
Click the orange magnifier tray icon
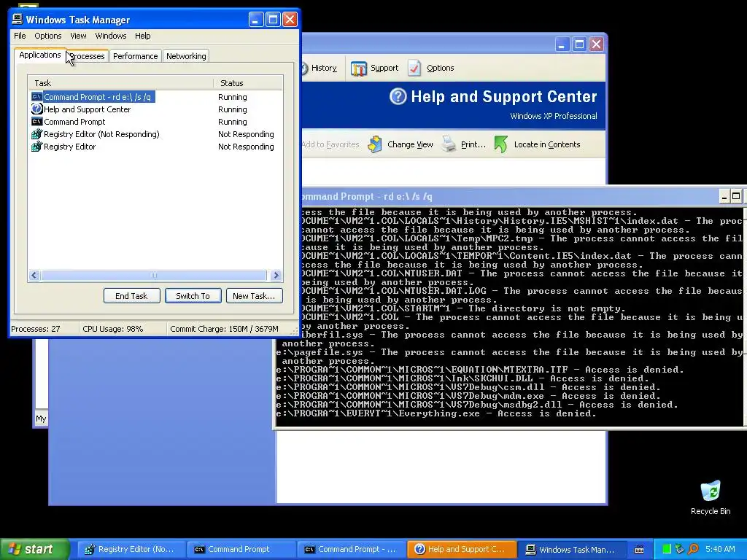[x=693, y=549]
